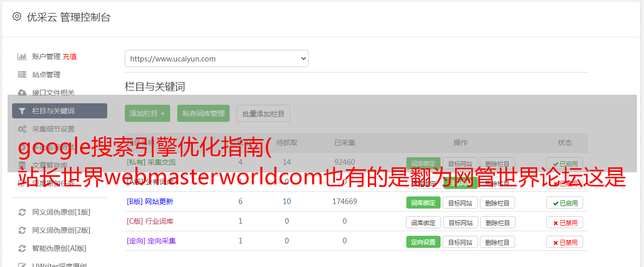644x267 pixels.
Task: Click the 操作 column header
Action: click(x=461, y=143)
